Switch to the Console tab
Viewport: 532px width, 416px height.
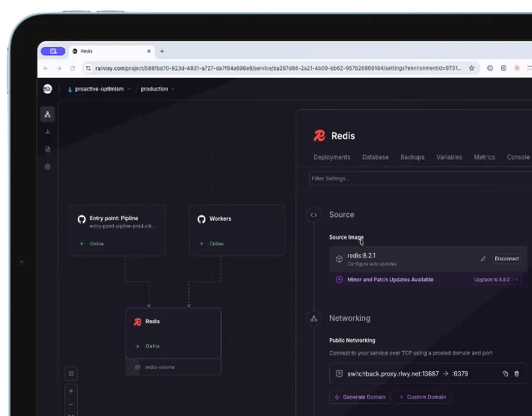tap(518, 157)
